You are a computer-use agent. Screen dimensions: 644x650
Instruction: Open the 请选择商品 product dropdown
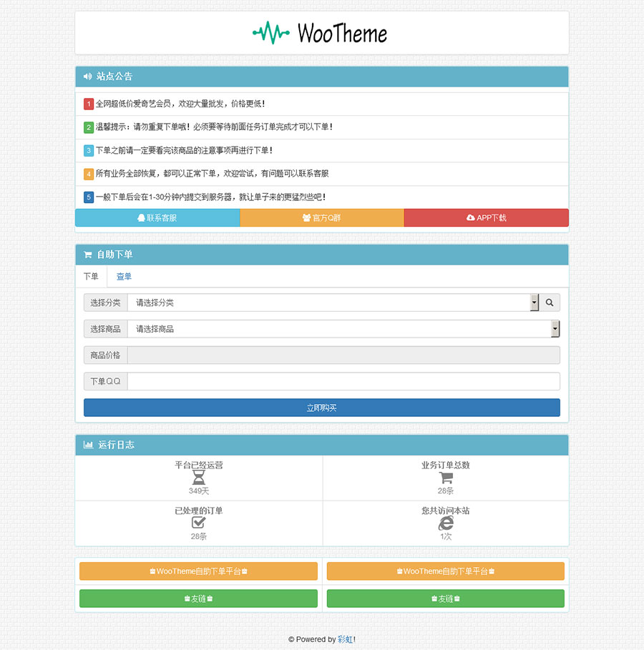(343, 329)
